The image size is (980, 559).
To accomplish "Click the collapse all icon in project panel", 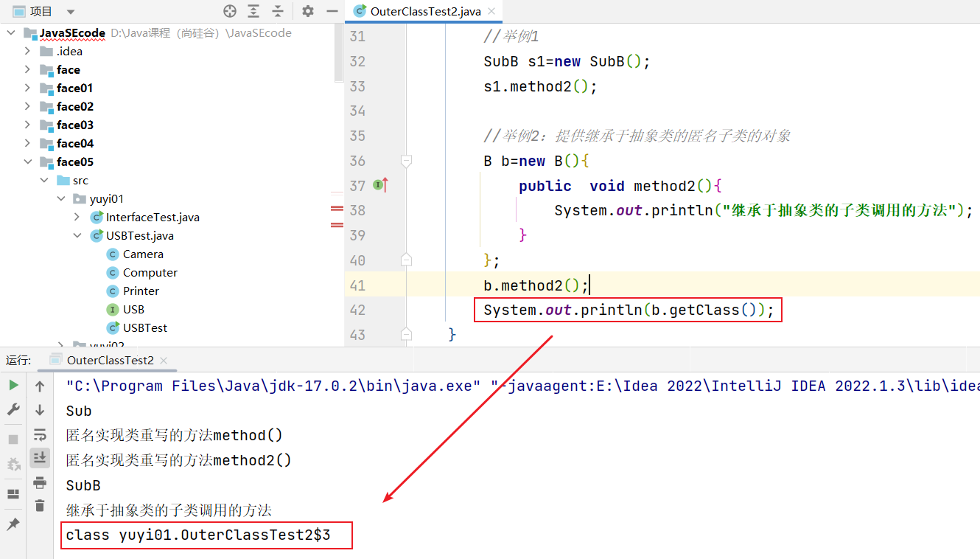I will (x=278, y=11).
